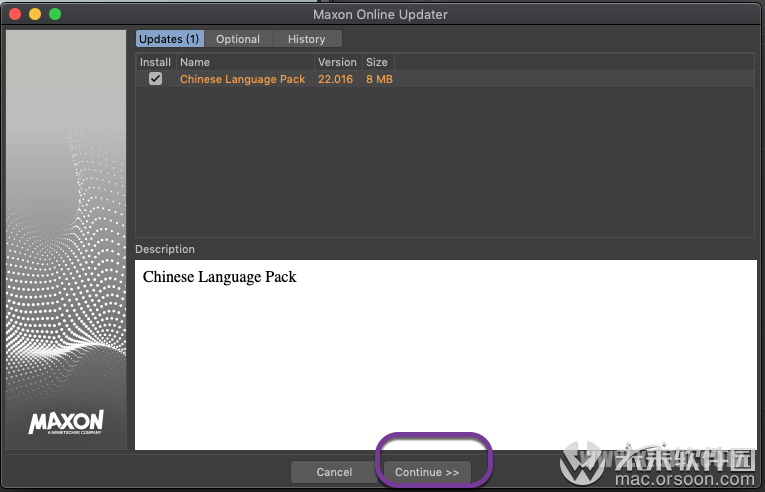
Task: Click the 22.016 version value
Action: pyautogui.click(x=335, y=79)
